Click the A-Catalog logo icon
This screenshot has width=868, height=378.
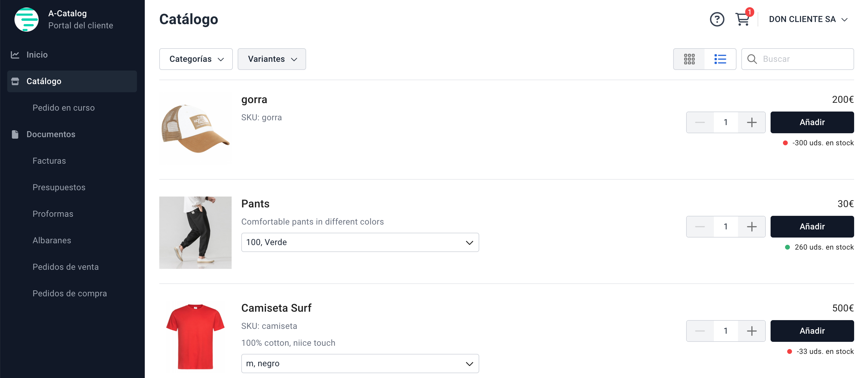(x=26, y=20)
